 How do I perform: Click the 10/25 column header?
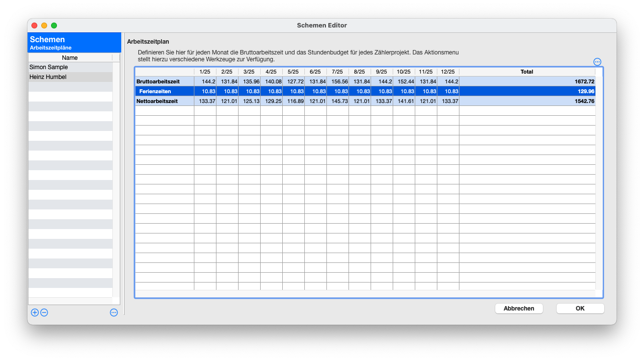404,72
